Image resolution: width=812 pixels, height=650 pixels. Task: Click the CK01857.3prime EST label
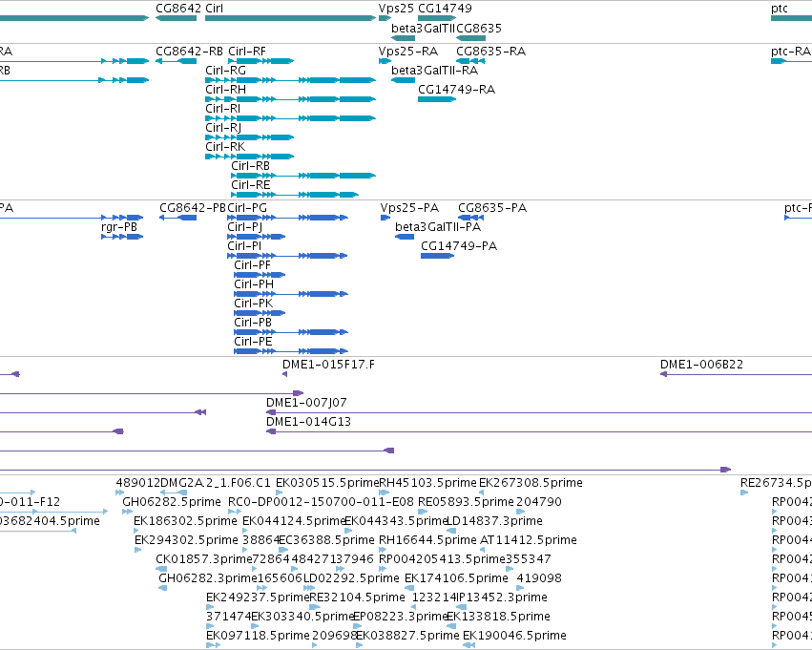click(204, 560)
